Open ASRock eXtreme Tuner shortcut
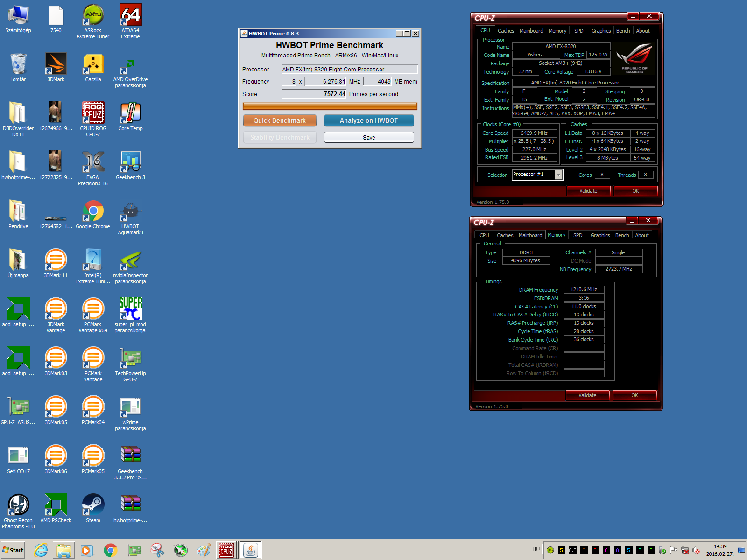 [93, 21]
